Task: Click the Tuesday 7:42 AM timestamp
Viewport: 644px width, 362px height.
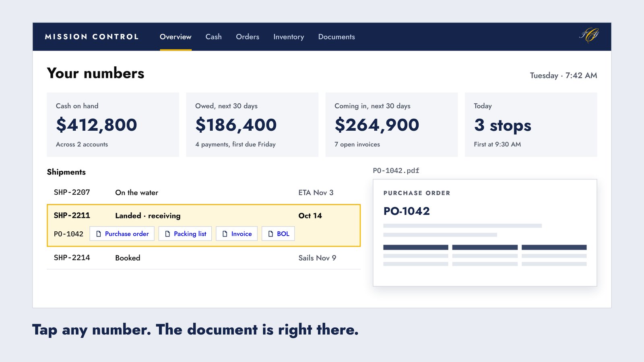Action: (563, 76)
